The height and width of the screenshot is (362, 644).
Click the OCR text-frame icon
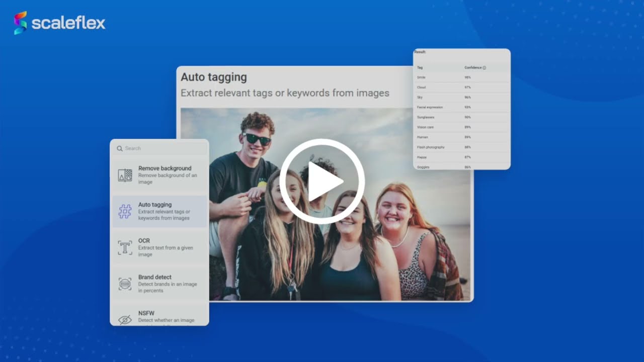point(125,247)
